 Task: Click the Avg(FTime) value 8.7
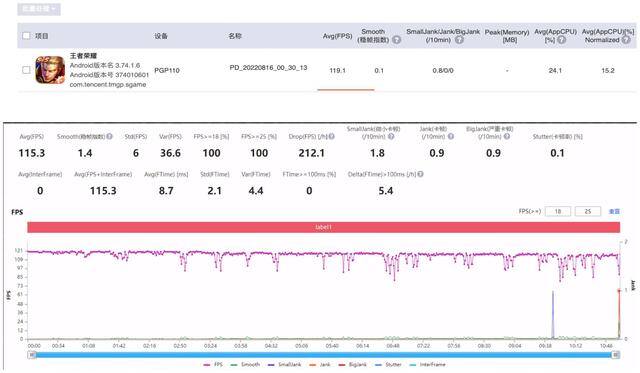[x=166, y=191]
